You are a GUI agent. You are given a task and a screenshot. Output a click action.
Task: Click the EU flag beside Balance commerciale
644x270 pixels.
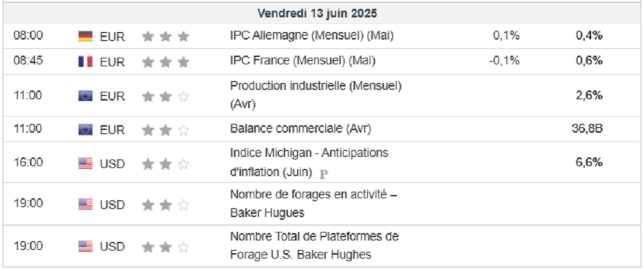(x=85, y=130)
